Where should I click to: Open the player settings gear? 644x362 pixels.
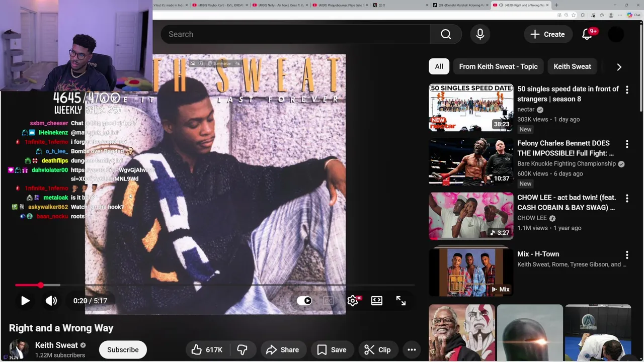coord(353,301)
